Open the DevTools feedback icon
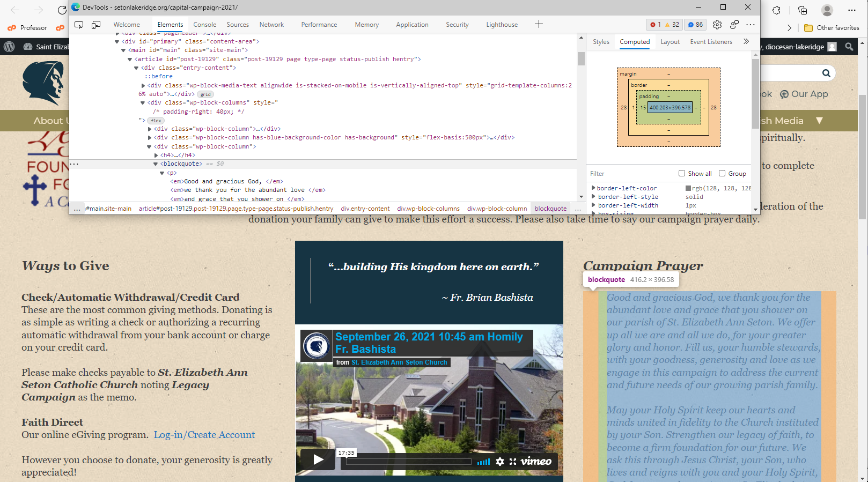This screenshot has height=482, width=868. (734, 25)
